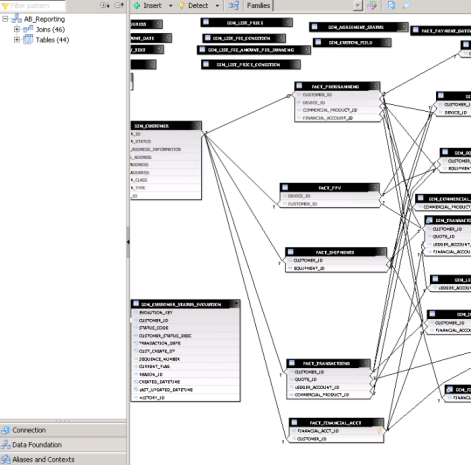Click the table icon on DIM_COMMERCIAL_PRODUCT header
Viewport: 471px width, 465px height.
coord(421,198)
